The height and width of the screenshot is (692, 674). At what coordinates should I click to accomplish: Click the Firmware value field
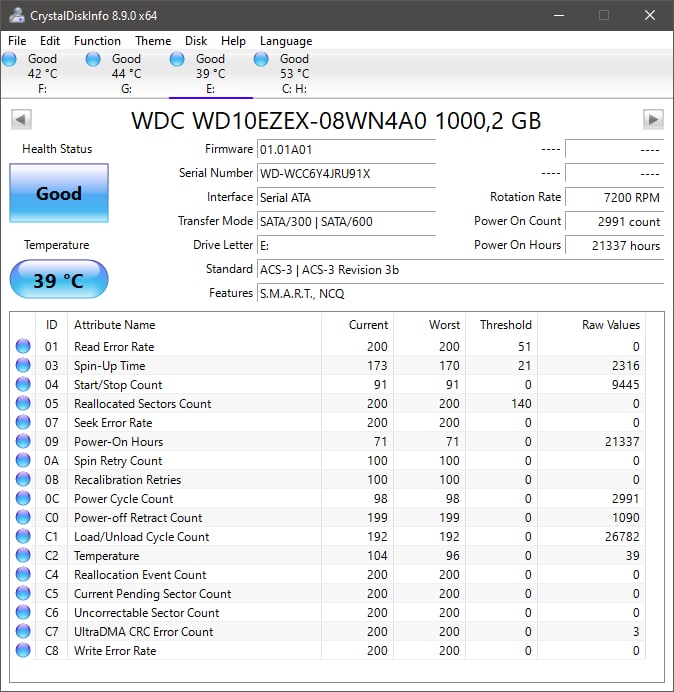346,150
